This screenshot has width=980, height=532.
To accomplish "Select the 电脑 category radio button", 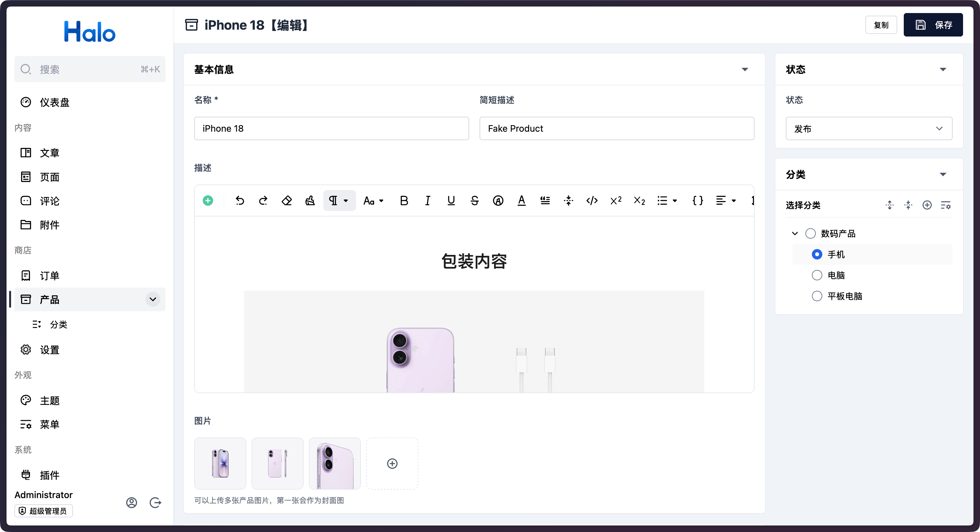I will tap(817, 275).
